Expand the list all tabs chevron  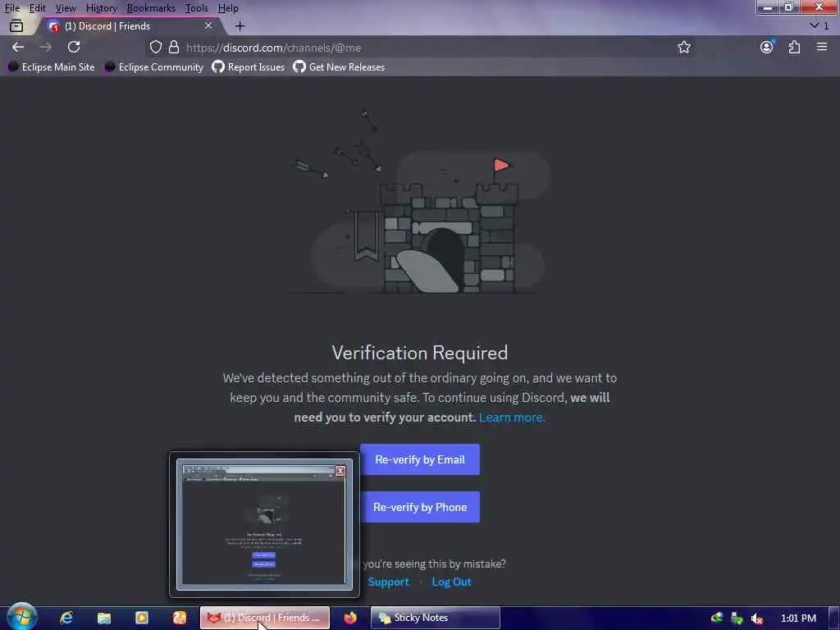[x=815, y=25]
